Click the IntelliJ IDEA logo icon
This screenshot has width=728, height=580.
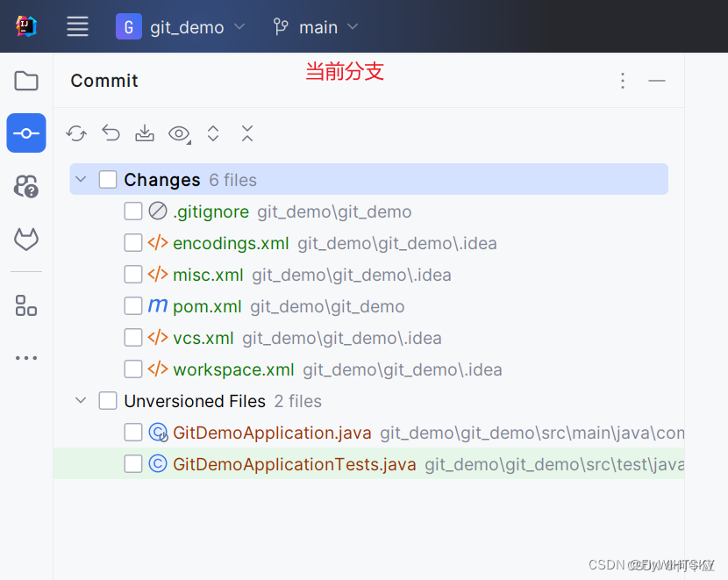point(26,26)
